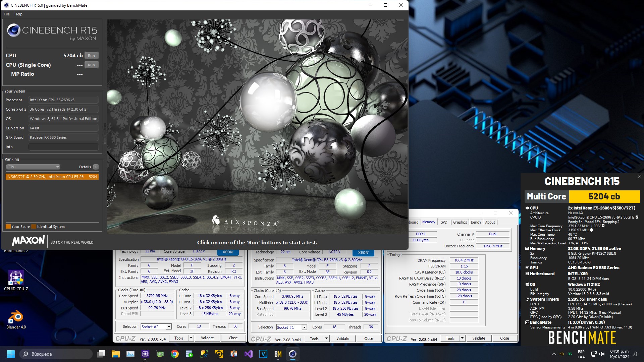
Task: Switch to CPU-Z via its taskbar chip icon
Action: (x=145, y=354)
